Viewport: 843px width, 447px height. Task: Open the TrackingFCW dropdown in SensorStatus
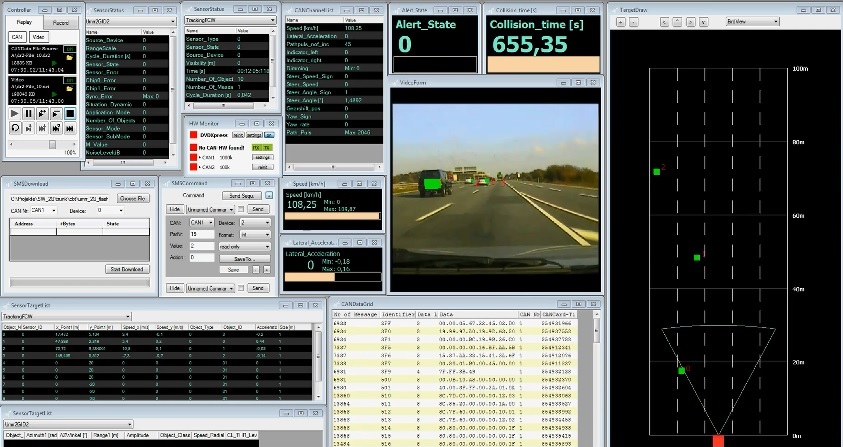pos(230,20)
